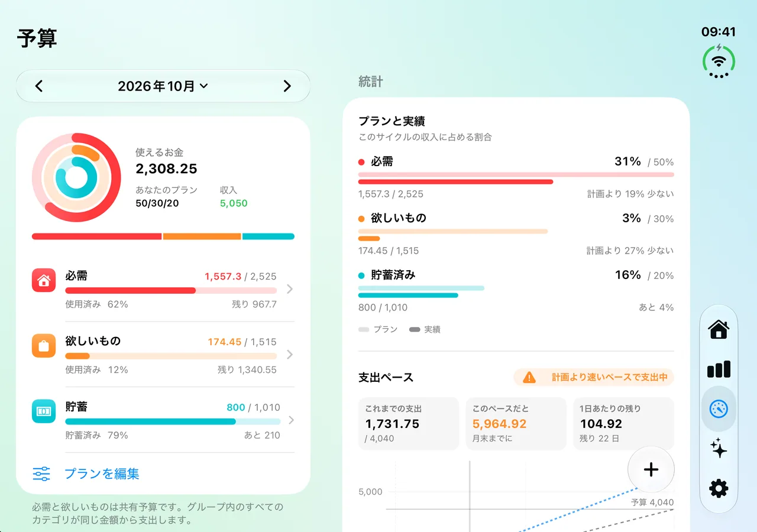Click the 貯蓄済み row in プランと実績
The width and height of the screenshot is (757, 532).
pos(516,291)
